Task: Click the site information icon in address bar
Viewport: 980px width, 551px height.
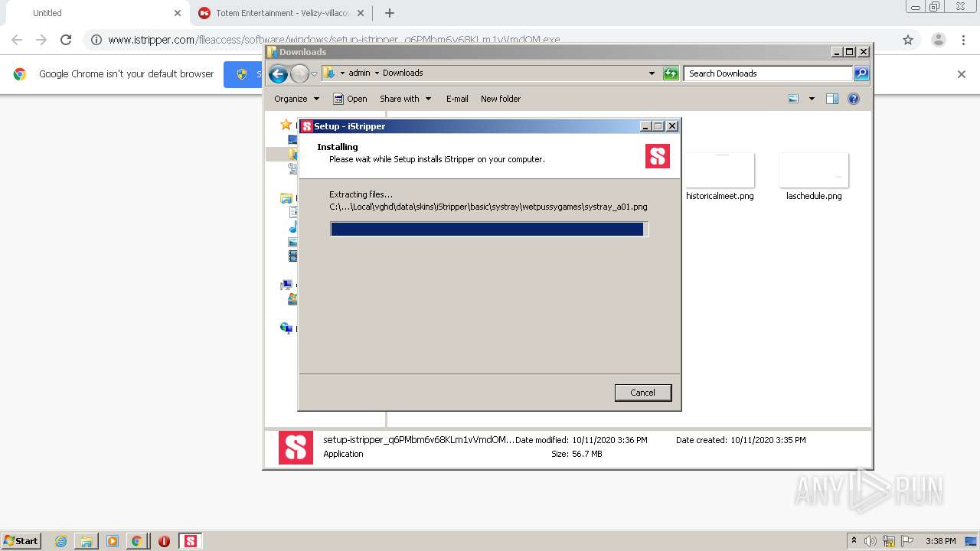Action: [96, 40]
